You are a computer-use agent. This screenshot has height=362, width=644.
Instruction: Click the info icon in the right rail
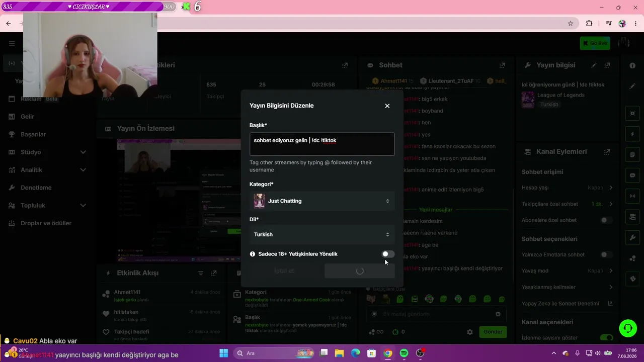pos(632,66)
